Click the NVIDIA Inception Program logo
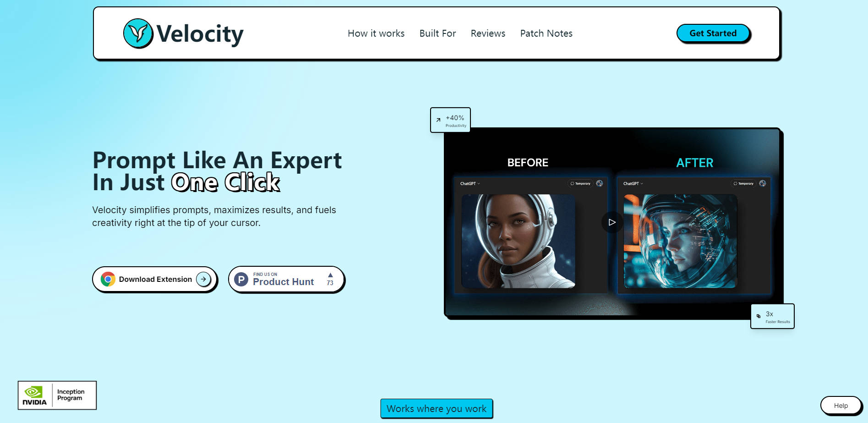 pyautogui.click(x=56, y=395)
